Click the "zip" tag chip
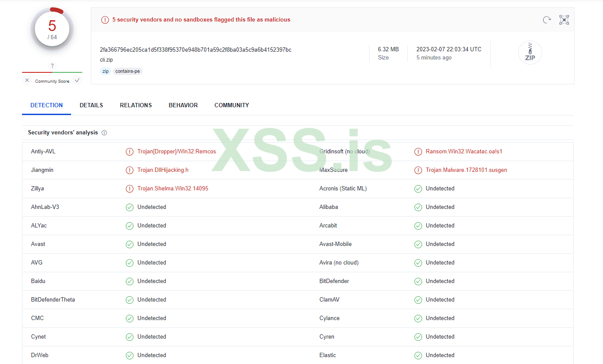Screen dimensions: 603x364 tap(106, 71)
